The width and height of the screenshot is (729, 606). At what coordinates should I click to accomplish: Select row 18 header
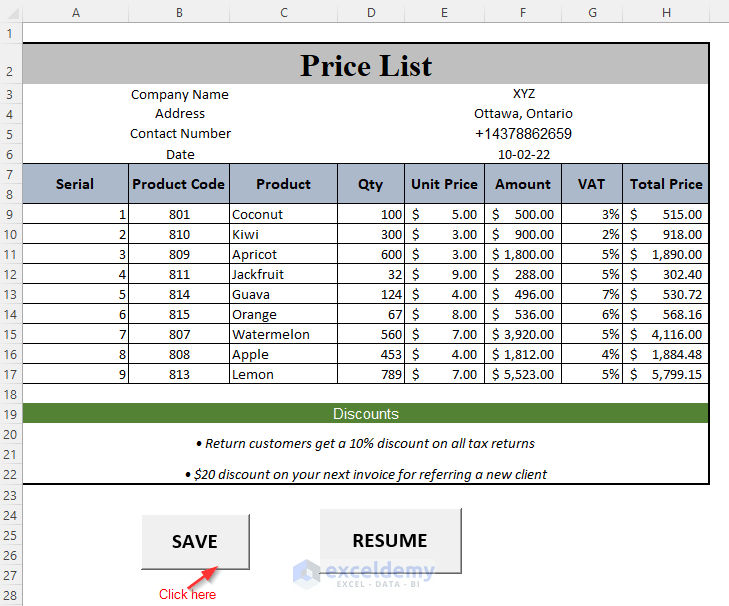click(10, 394)
